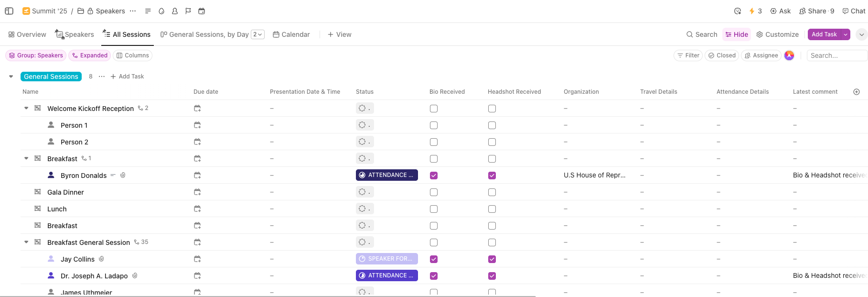Collapse Welcome Kickoff Reception subtasks
The width and height of the screenshot is (868, 297).
26,109
